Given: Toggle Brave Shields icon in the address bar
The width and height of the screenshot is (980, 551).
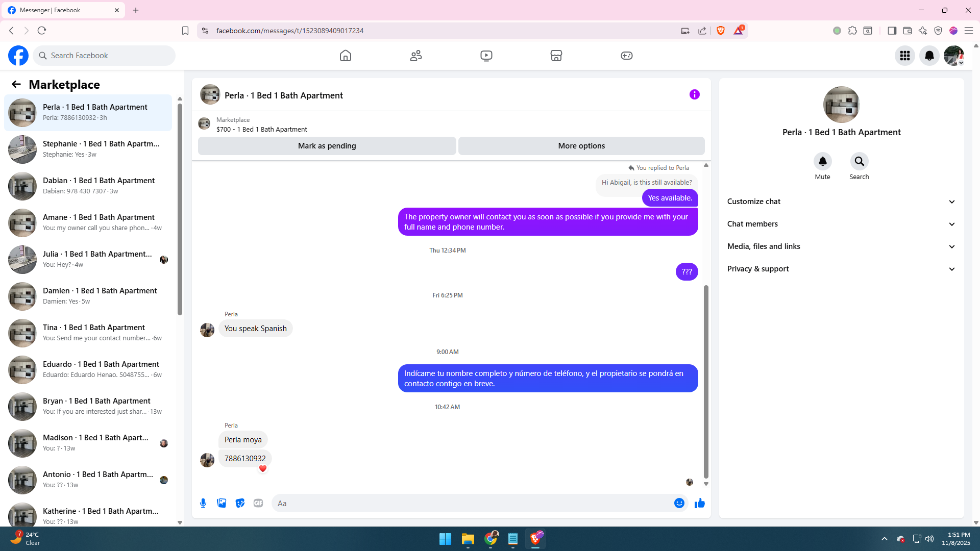Looking at the screenshot, I should click(721, 31).
